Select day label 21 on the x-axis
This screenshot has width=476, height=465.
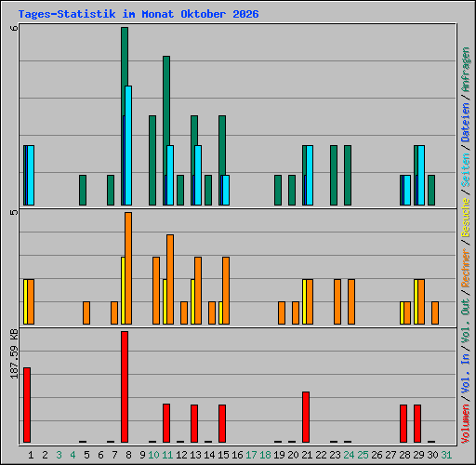[307, 455]
